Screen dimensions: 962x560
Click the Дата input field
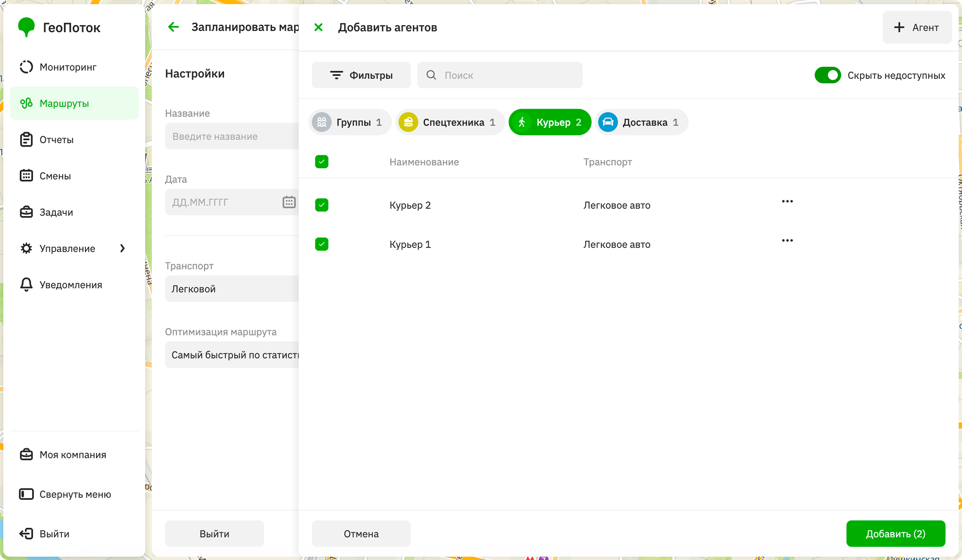pos(232,202)
